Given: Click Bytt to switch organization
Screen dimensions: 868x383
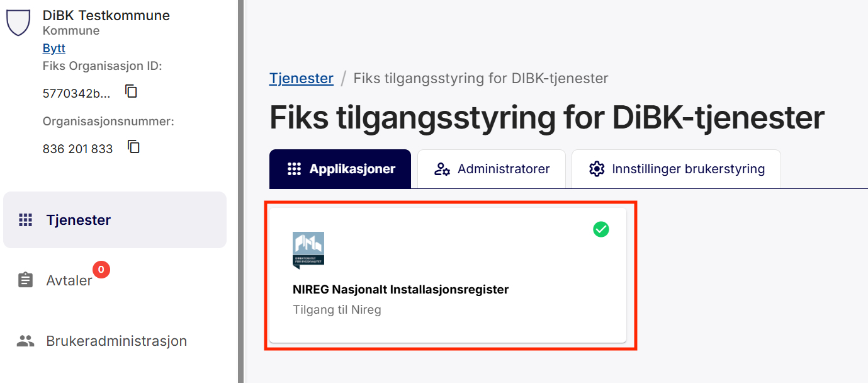Looking at the screenshot, I should point(54,48).
